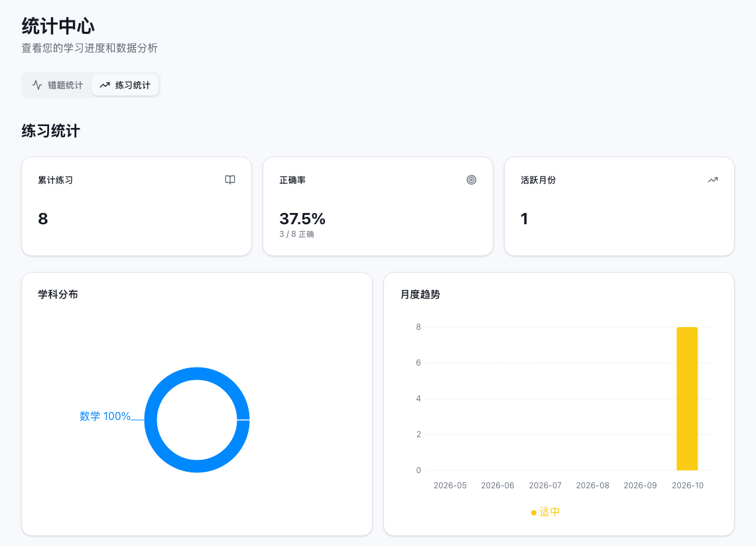Click the yellow legend dot beside 适中
The height and width of the screenshot is (546, 756).
point(534,513)
